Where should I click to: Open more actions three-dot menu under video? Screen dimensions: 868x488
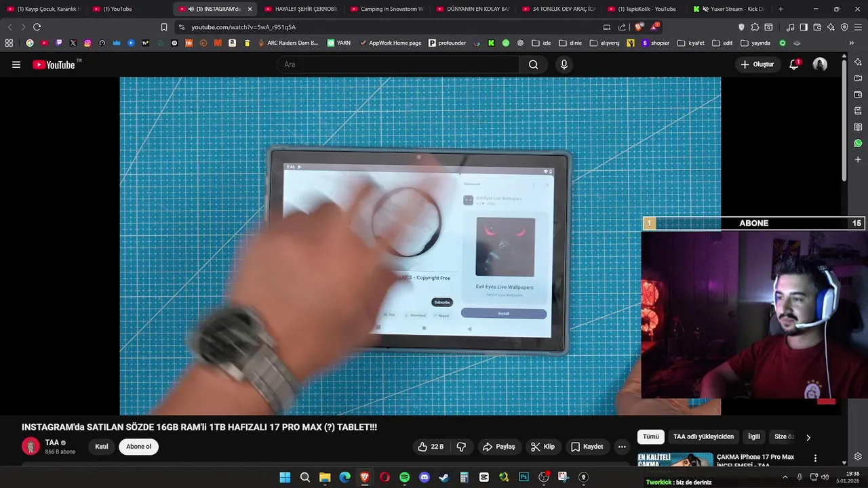point(621,447)
